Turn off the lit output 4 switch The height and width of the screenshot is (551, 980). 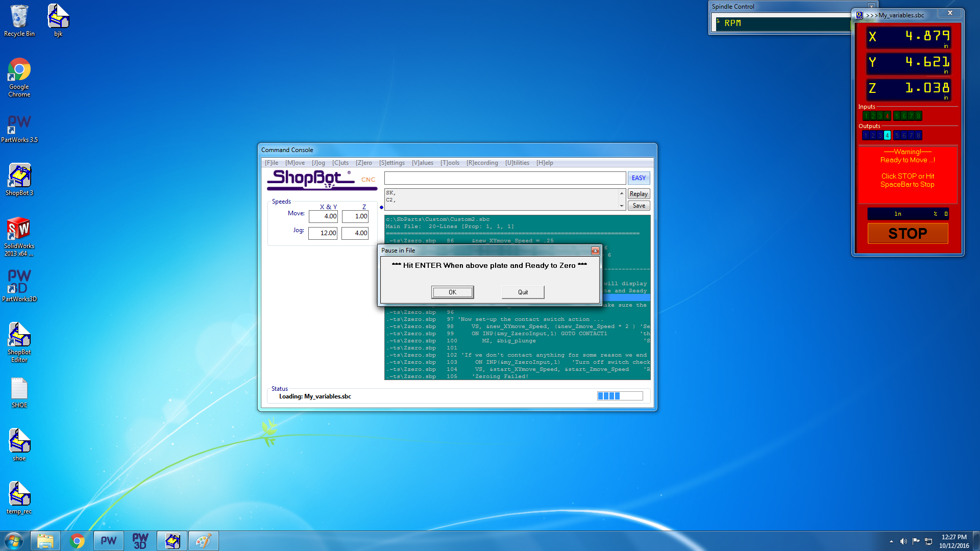(x=887, y=135)
